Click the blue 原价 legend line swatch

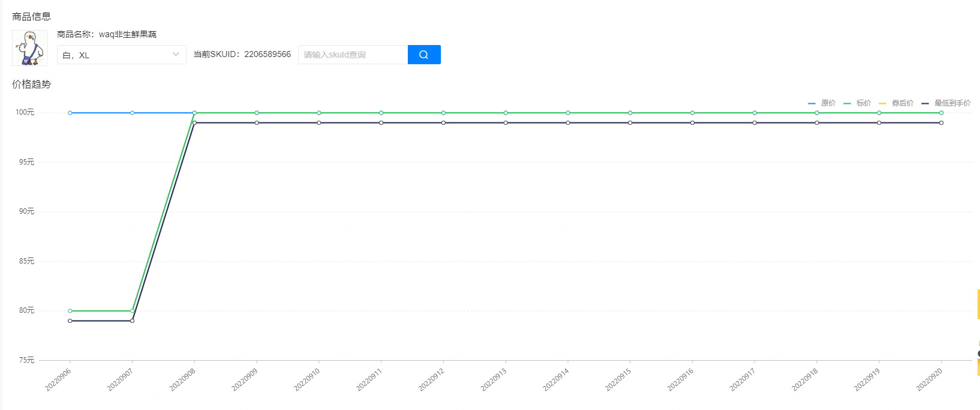(x=812, y=103)
